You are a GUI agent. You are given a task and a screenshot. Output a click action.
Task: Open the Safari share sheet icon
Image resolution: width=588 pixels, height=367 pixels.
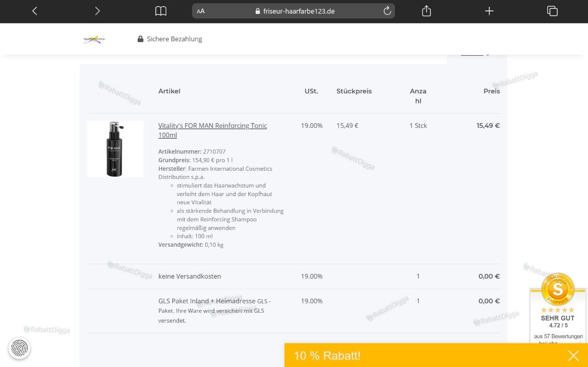[427, 10]
